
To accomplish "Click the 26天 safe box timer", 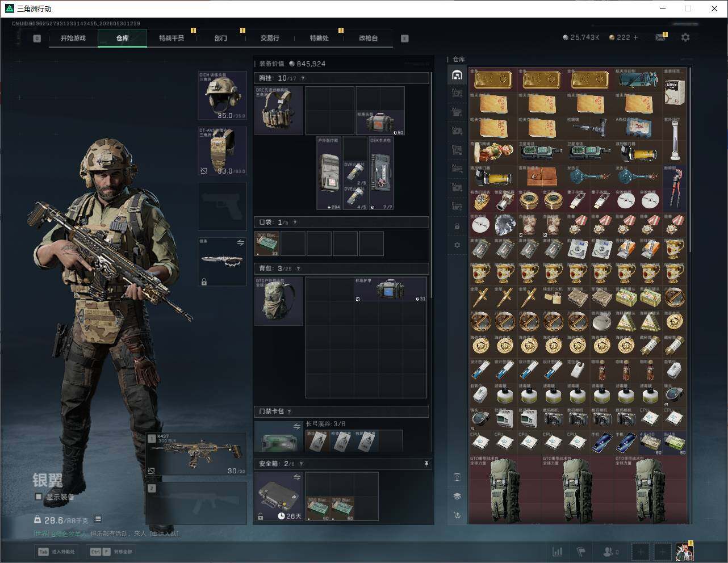I will 289,516.
